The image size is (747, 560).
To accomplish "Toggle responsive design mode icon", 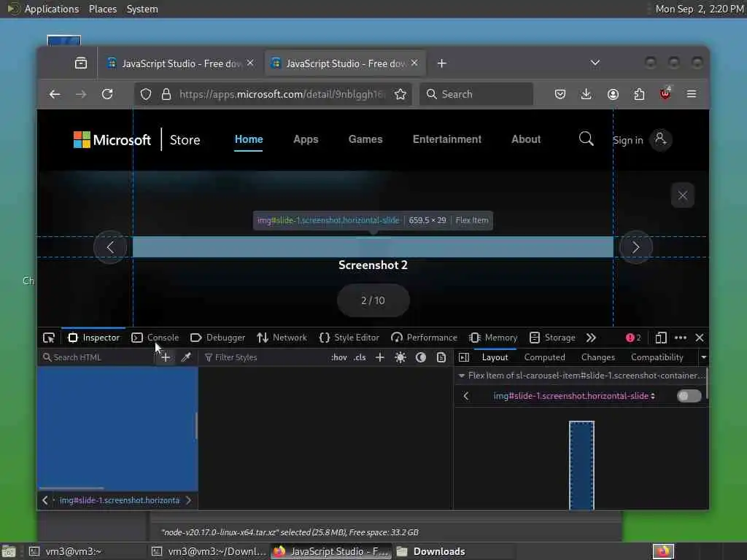I will (661, 338).
